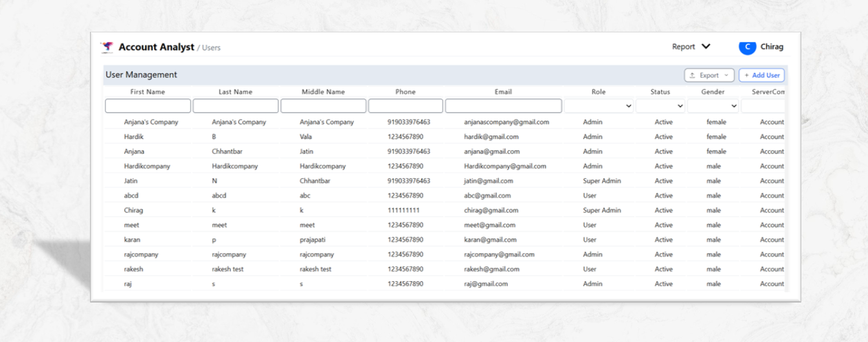Click the First Name filter input
This screenshot has width=868, height=342.
[148, 106]
